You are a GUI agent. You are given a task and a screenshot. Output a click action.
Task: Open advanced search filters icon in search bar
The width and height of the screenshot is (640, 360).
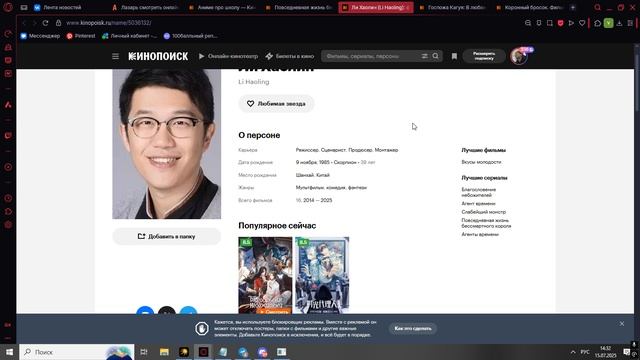424,56
